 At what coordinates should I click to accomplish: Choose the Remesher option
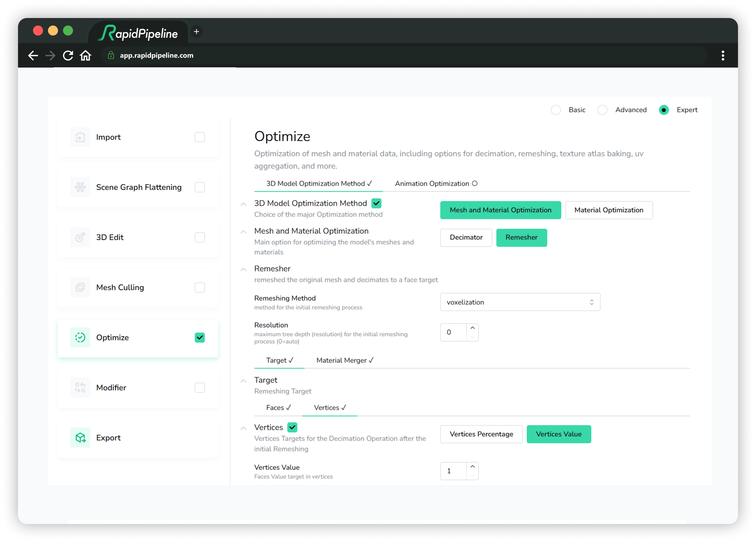point(521,238)
